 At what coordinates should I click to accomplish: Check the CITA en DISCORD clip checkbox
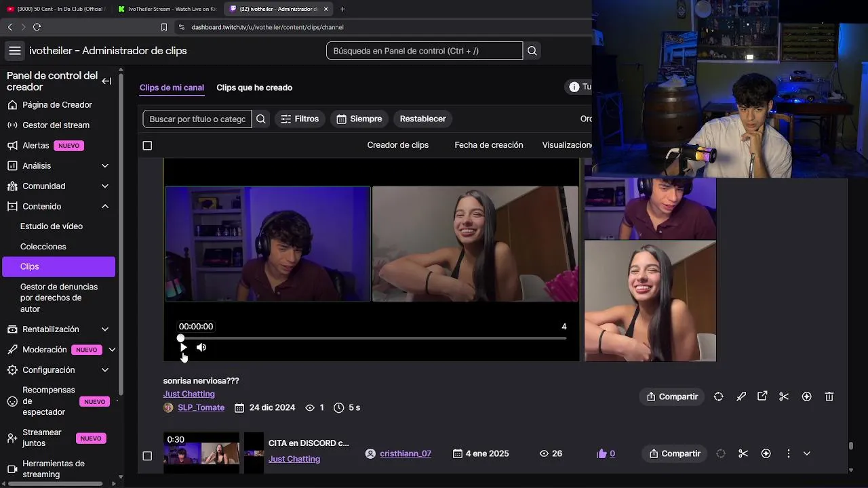[x=147, y=456]
